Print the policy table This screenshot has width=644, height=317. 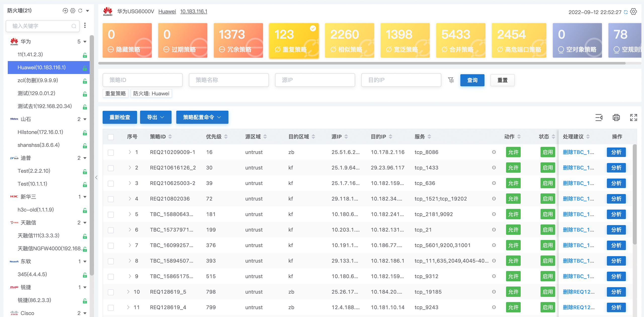616,117
